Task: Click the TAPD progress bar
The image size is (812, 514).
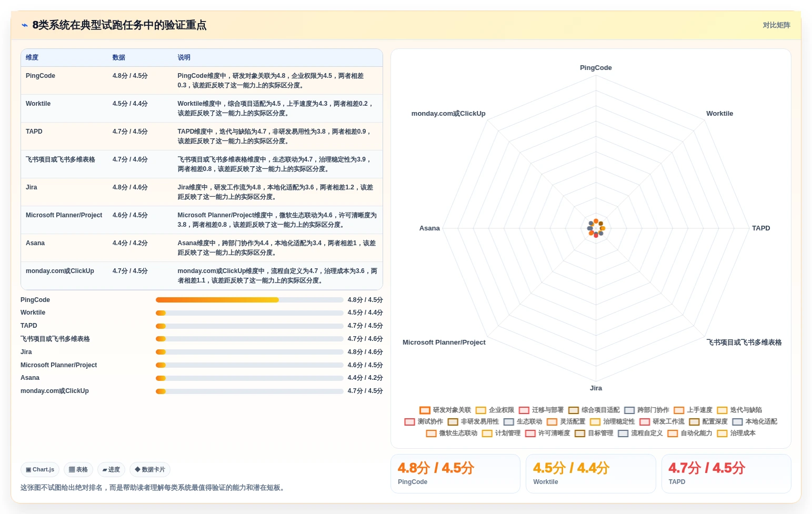Action: tap(249, 326)
